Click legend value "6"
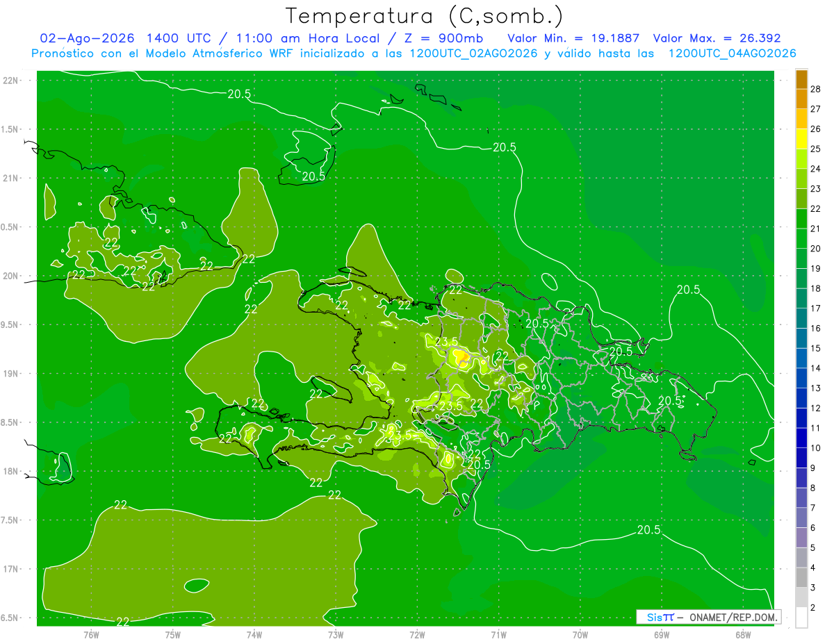Viewport: 834px width, 644px height. (813, 528)
